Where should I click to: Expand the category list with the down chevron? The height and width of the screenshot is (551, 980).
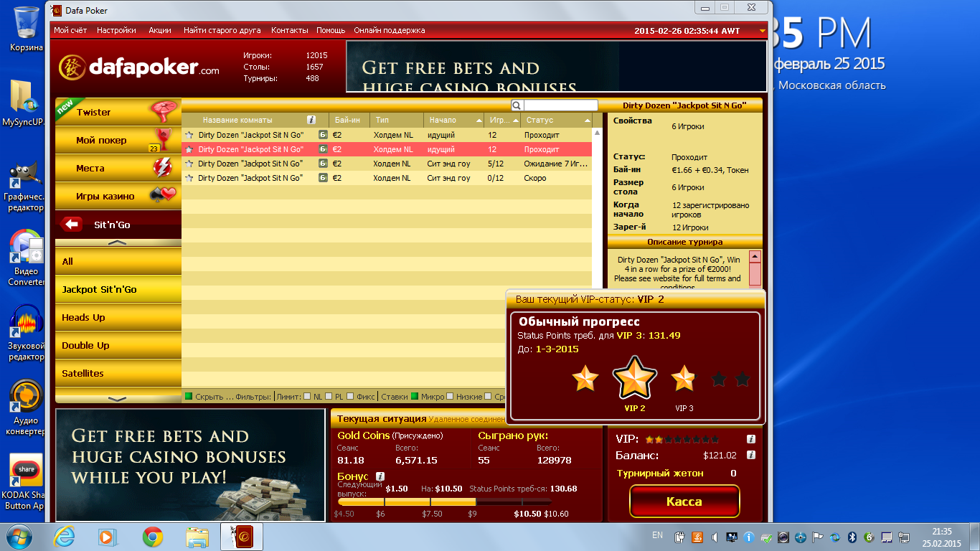(118, 398)
